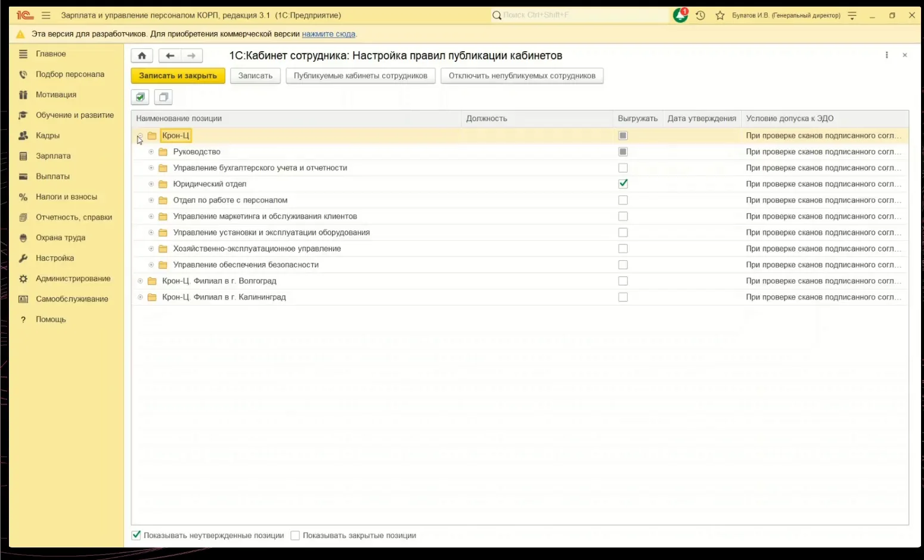
Task: Toggle Выгружать checkbox for Юридический отдел
Action: point(623,184)
